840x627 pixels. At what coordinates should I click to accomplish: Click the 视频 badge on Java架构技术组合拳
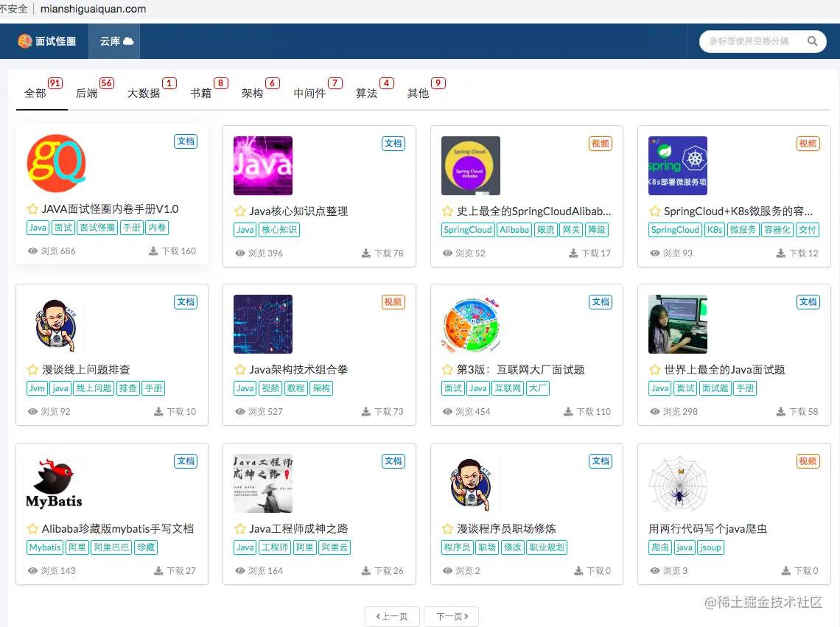click(x=393, y=302)
